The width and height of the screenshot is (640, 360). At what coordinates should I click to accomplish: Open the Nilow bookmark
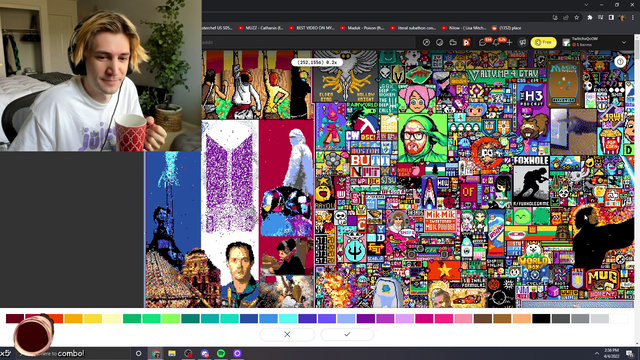[x=464, y=28]
